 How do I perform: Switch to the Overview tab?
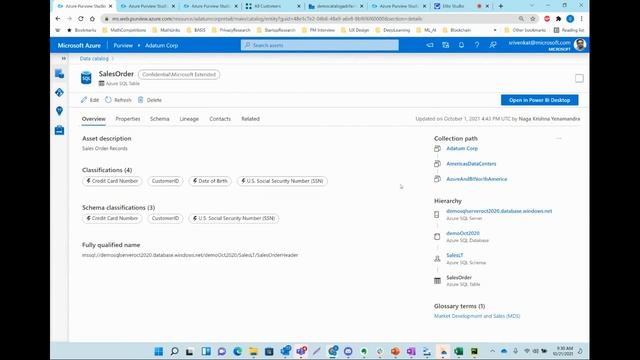click(93, 119)
